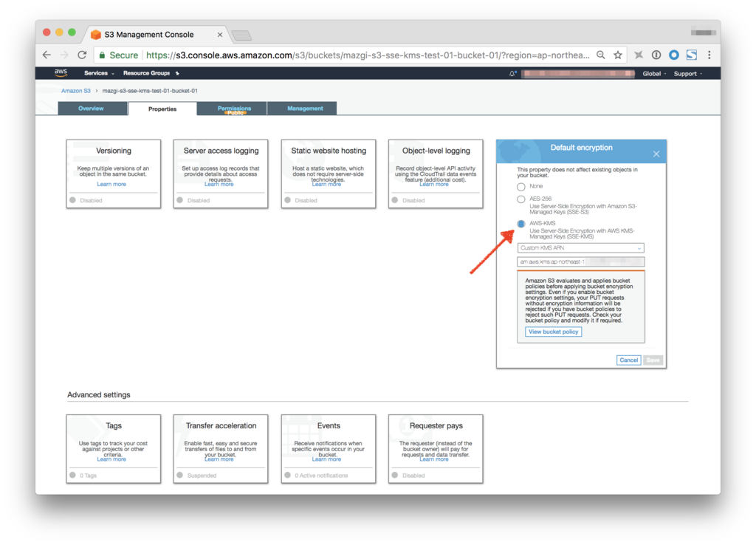The width and height of the screenshot is (756, 545).
Task: Go back with the browser back arrow
Action: (47, 55)
